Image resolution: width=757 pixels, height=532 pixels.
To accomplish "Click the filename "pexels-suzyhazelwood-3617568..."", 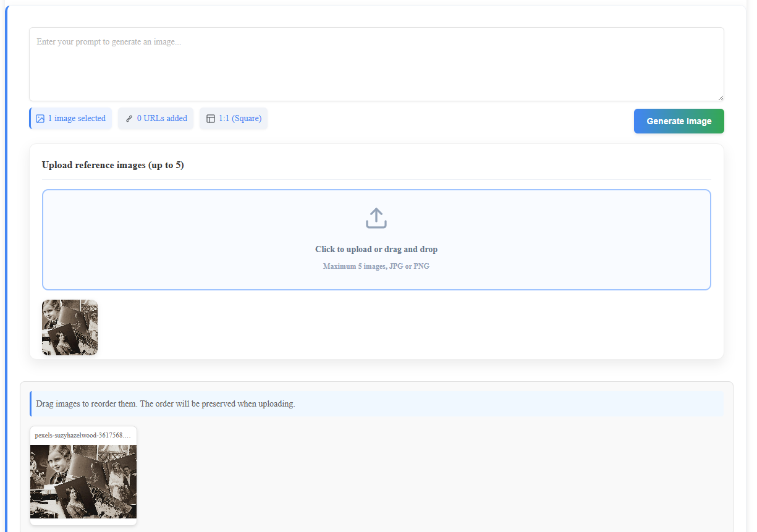I will (83, 434).
